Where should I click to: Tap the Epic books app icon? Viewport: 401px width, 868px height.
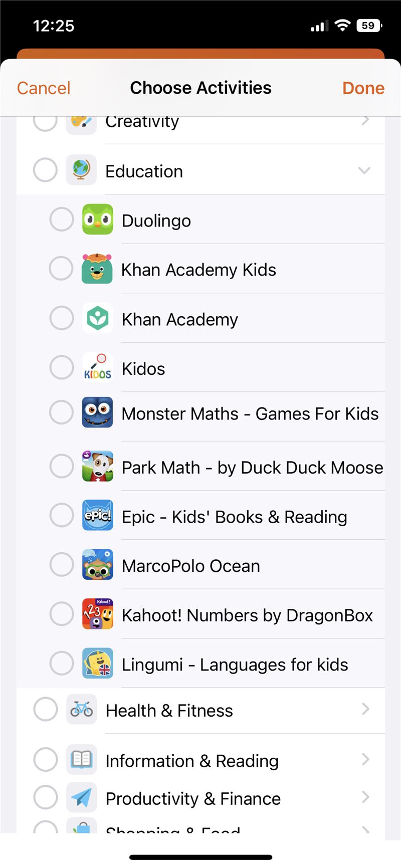coord(97,515)
